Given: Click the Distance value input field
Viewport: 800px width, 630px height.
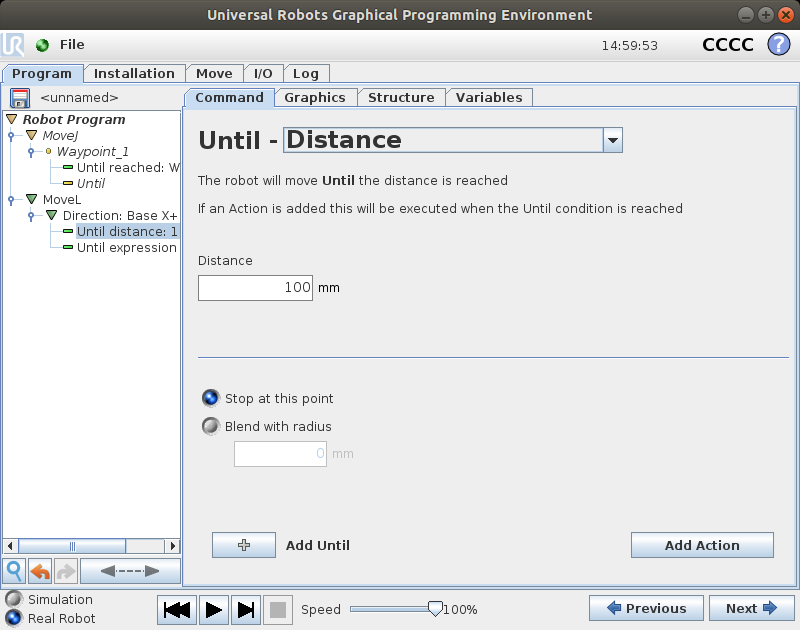Looking at the screenshot, I should pos(255,288).
